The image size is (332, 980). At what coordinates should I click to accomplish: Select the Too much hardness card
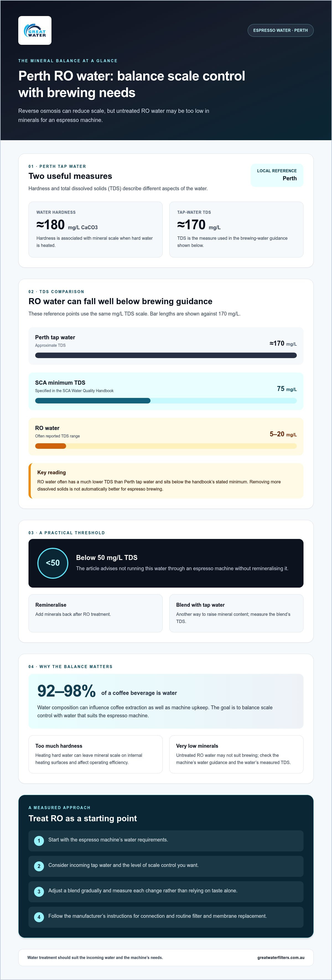coord(95,754)
